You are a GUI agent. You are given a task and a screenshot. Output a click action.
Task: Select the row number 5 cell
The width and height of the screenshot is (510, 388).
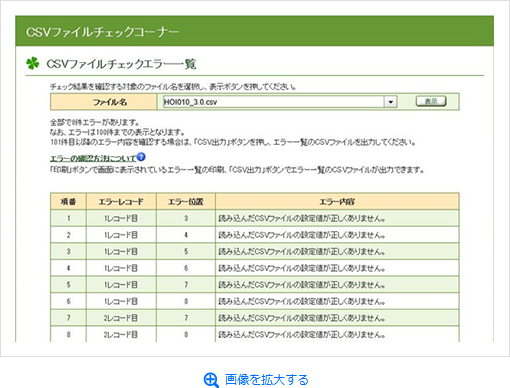(x=68, y=285)
